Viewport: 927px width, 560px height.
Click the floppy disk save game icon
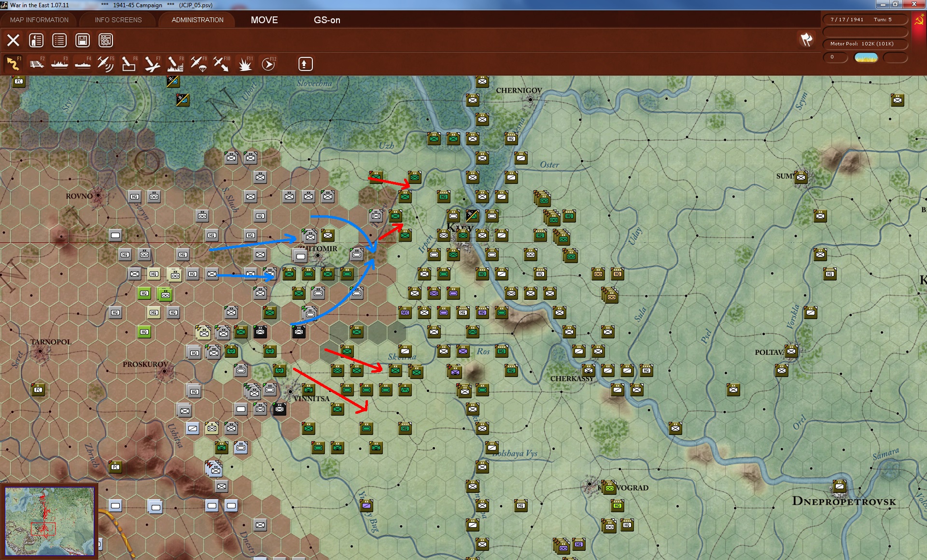(83, 40)
